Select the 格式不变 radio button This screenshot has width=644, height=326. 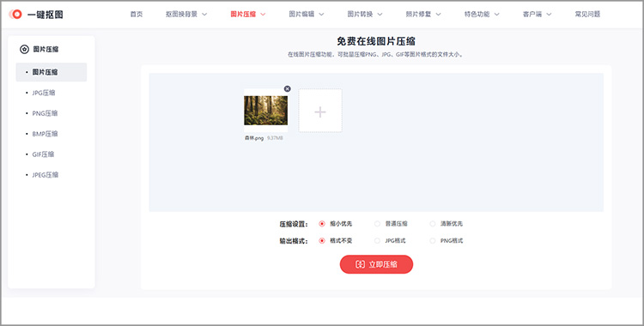coord(322,240)
